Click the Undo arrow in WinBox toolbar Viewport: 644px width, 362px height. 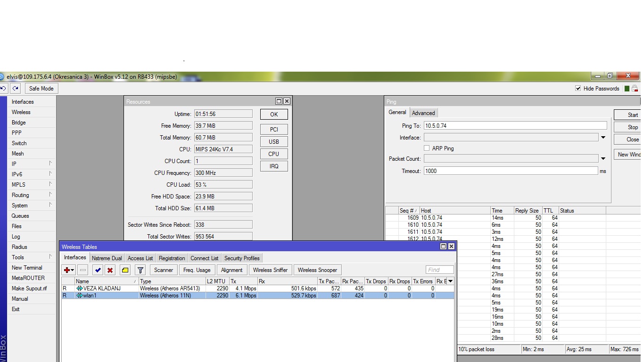(x=3, y=88)
